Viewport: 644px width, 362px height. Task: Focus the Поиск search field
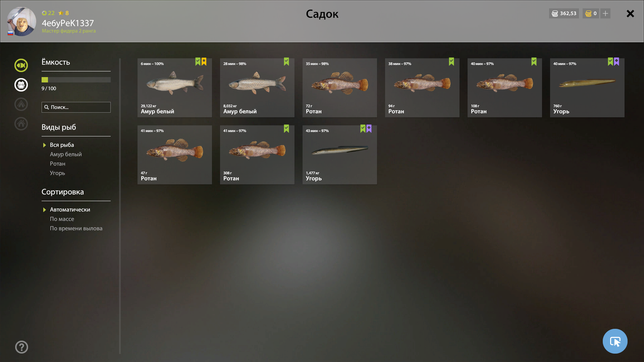[x=76, y=107]
